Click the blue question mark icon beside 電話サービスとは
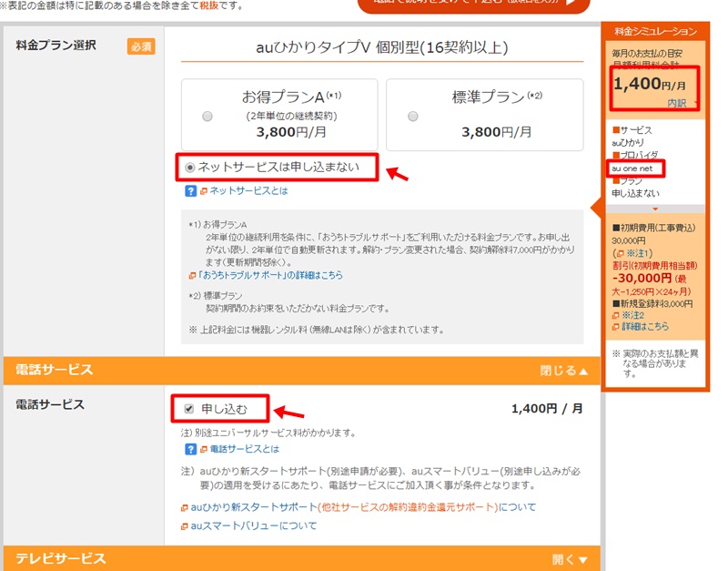 coord(191,449)
